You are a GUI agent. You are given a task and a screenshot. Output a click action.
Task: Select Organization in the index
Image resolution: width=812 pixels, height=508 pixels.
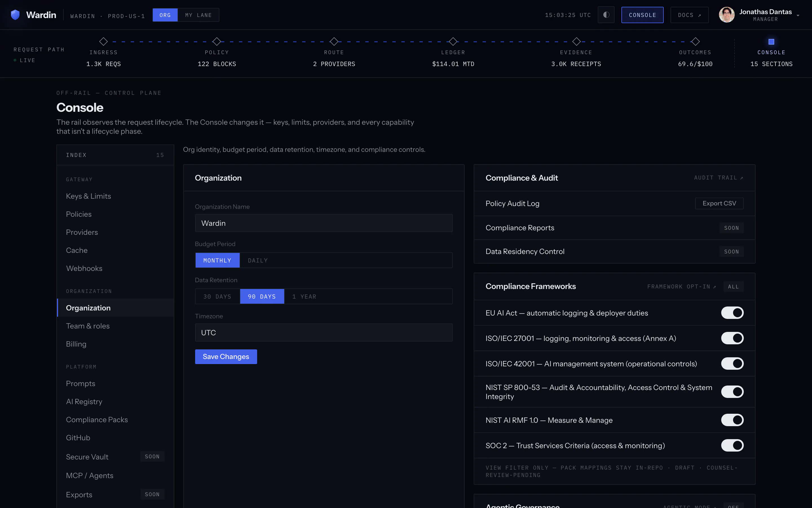(x=115, y=308)
